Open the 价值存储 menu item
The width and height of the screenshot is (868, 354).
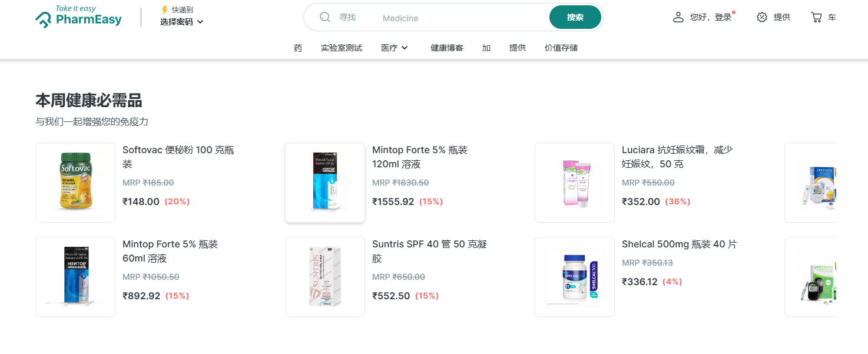(561, 48)
